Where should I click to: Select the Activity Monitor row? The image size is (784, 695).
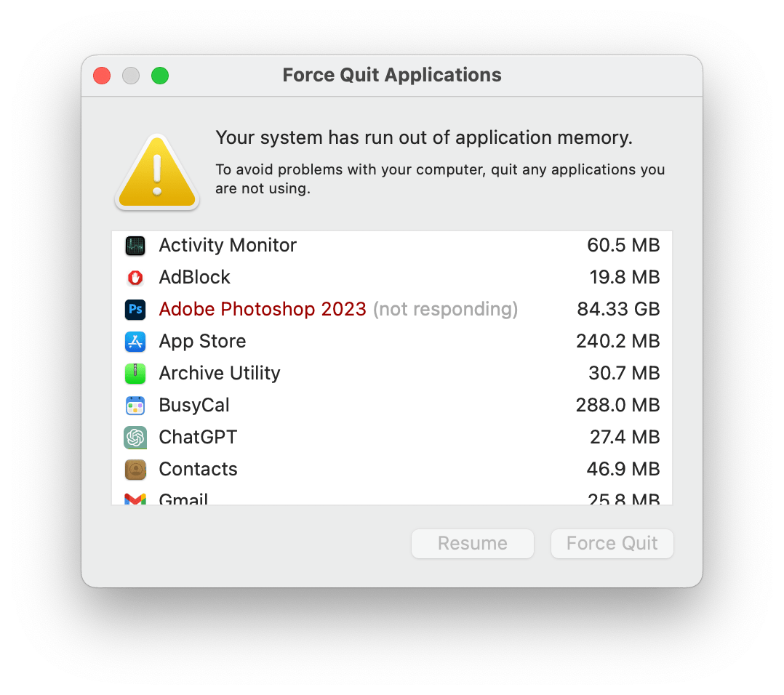pyautogui.click(x=228, y=246)
